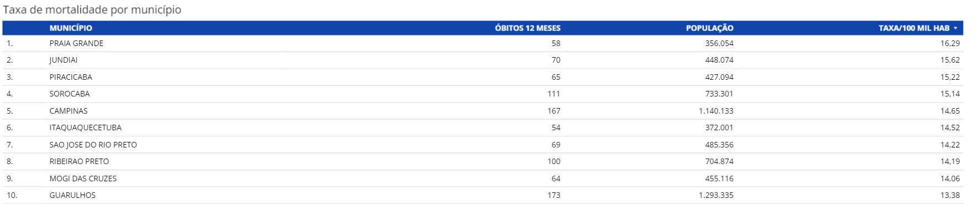Sort by POPULAÇÃO column header
Viewport: 980px width, 204px height.
coord(710,28)
